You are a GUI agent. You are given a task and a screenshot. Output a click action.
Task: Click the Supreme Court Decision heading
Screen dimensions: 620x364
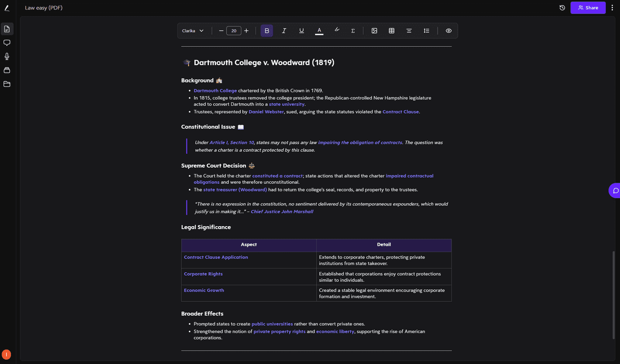click(x=214, y=166)
